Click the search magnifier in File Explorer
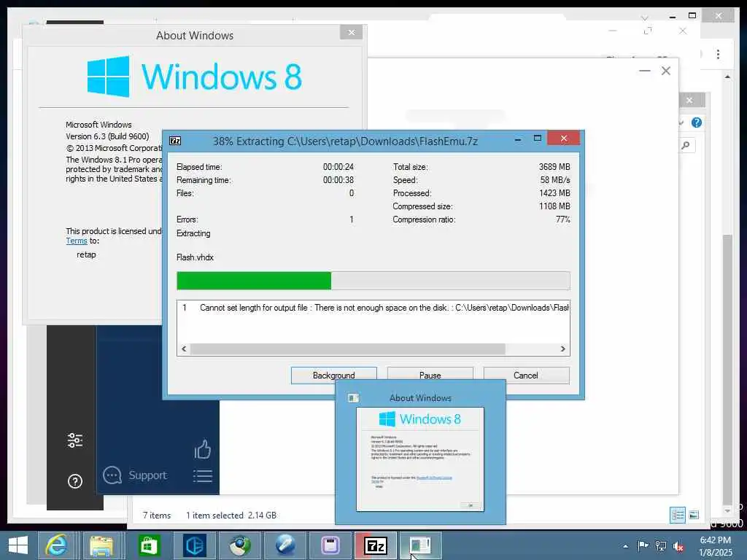 pos(686,145)
